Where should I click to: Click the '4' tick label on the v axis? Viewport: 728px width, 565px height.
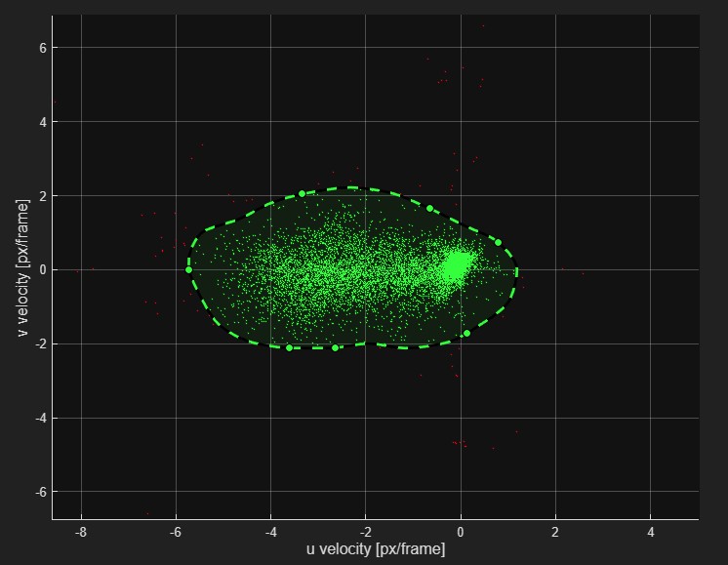(x=43, y=122)
